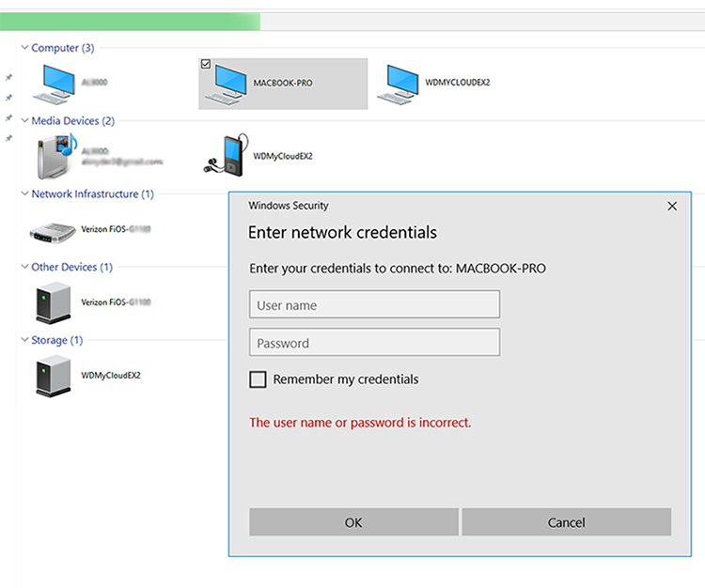Check Remember my credentials box

tap(258, 379)
